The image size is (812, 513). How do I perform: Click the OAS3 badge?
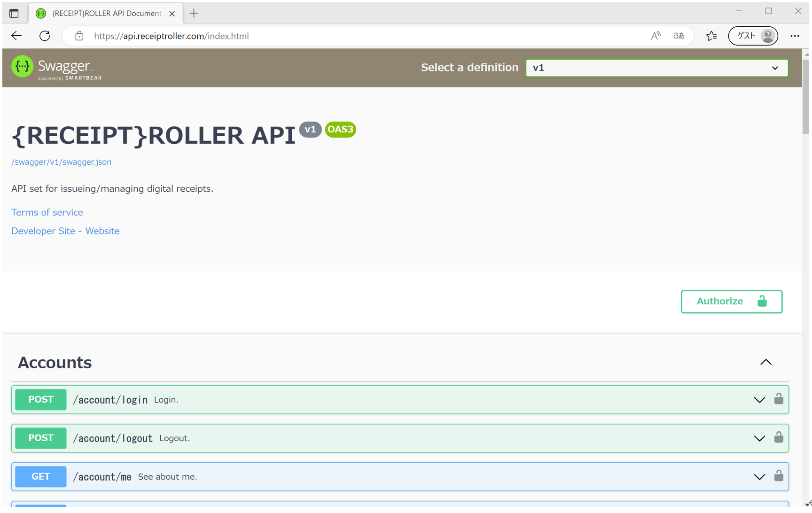click(x=340, y=130)
